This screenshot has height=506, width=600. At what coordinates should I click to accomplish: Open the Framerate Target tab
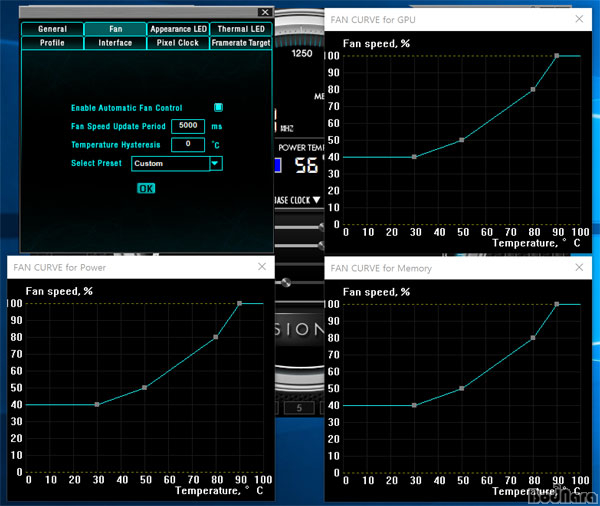point(240,43)
